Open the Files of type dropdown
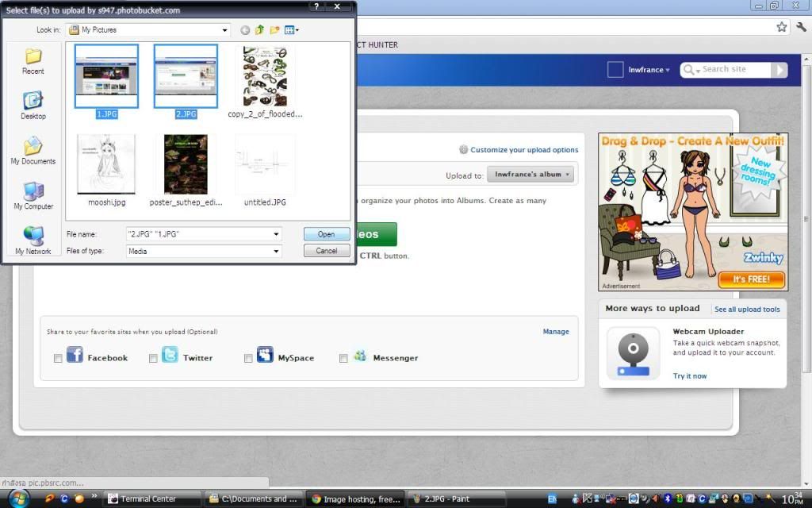 pos(276,251)
